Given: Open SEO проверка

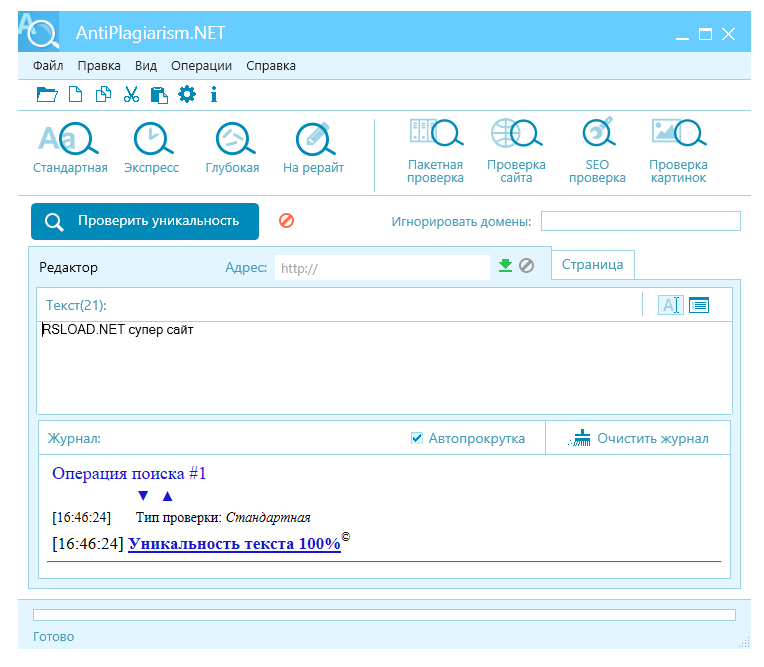Looking at the screenshot, I should pos(597,151).
